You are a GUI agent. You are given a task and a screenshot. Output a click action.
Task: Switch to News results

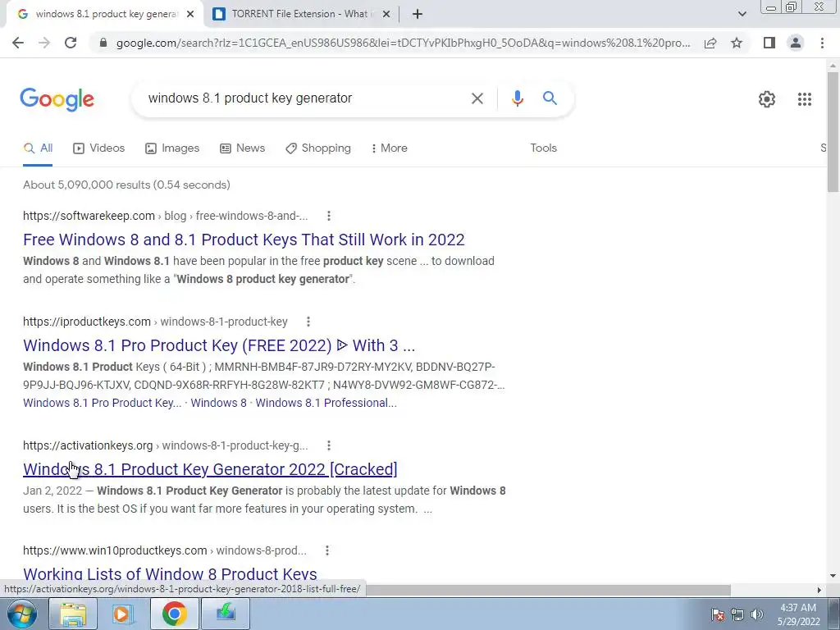coord(242,148)
